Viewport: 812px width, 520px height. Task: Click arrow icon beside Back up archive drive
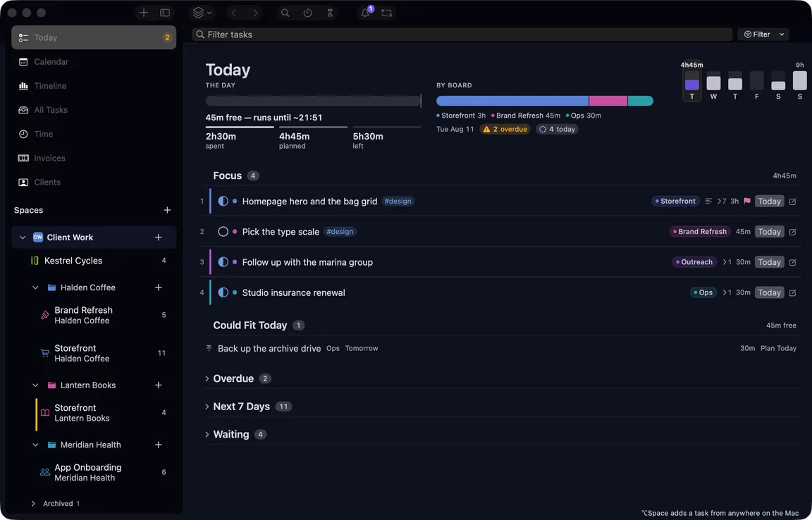(x=209, y=348)
